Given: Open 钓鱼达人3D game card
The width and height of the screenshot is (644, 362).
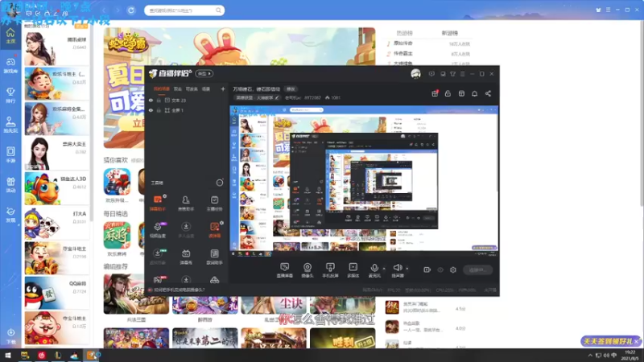Looking at the screenshot, I should [56, 188].
